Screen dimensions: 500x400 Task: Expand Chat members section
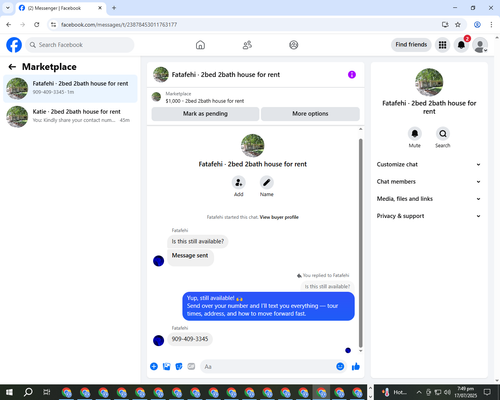pyautogui.click(x=429, y=182)
